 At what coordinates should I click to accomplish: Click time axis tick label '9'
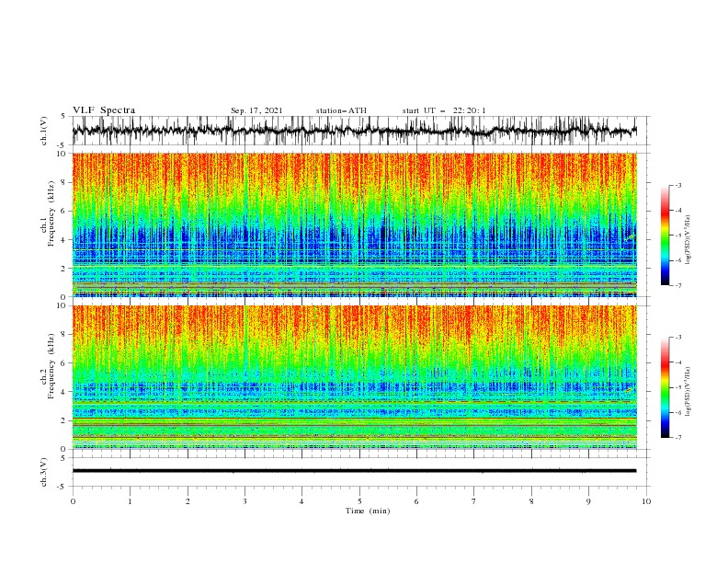(588, 501)
